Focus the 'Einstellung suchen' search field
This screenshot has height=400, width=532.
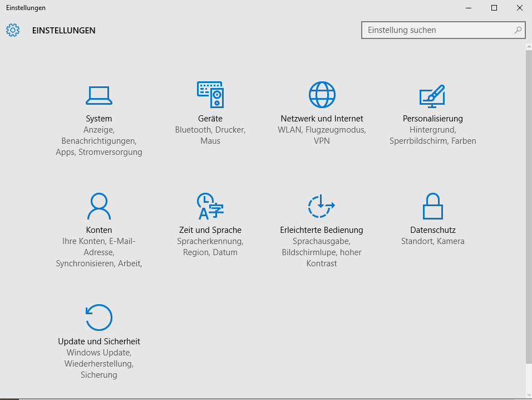tap(443, 30)
